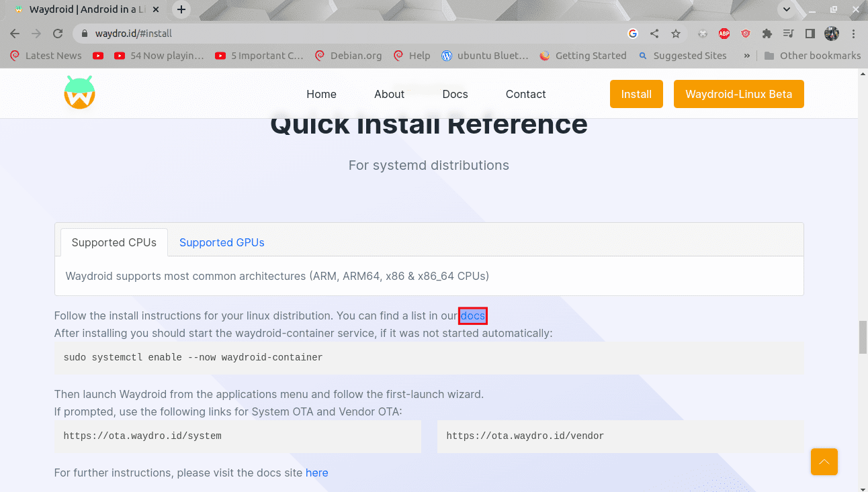Open the Extensions puzzle piece menu

[767, 34]
